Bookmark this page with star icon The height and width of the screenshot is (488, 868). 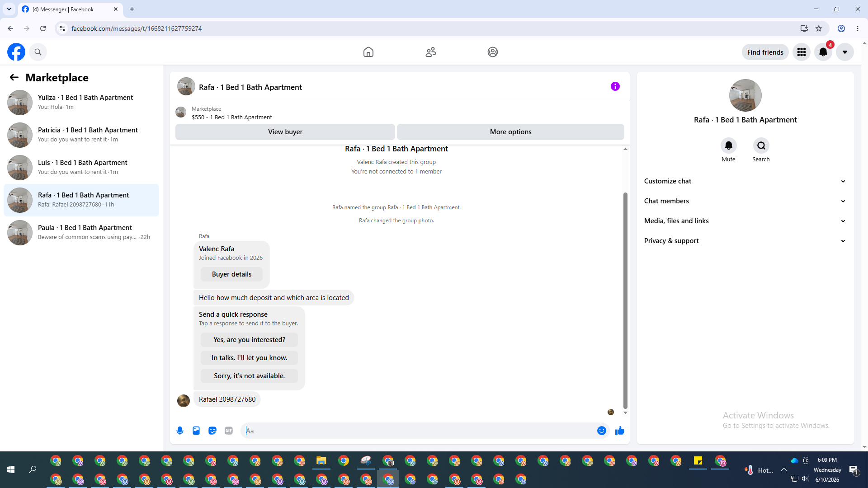click(x=819, y=28)
